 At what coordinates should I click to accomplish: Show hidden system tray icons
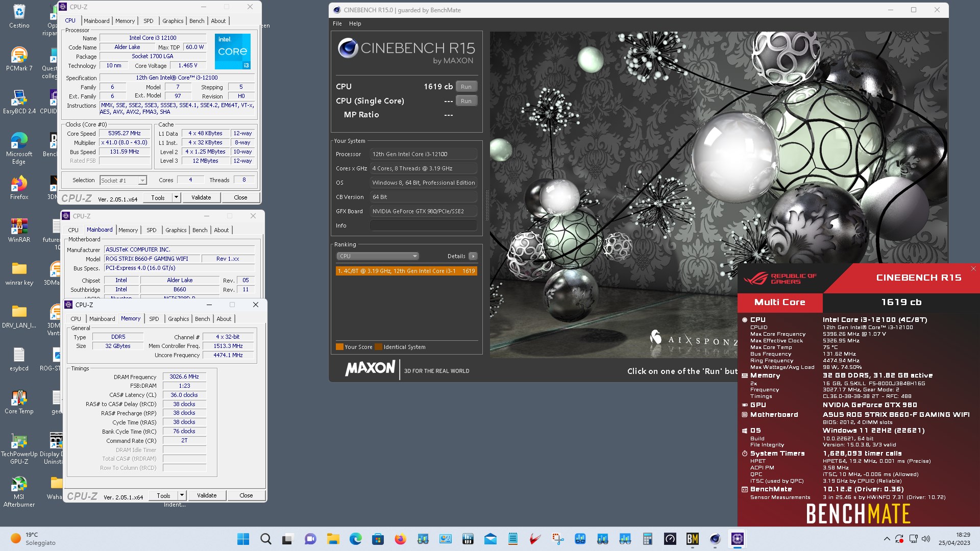pos(887,539)
